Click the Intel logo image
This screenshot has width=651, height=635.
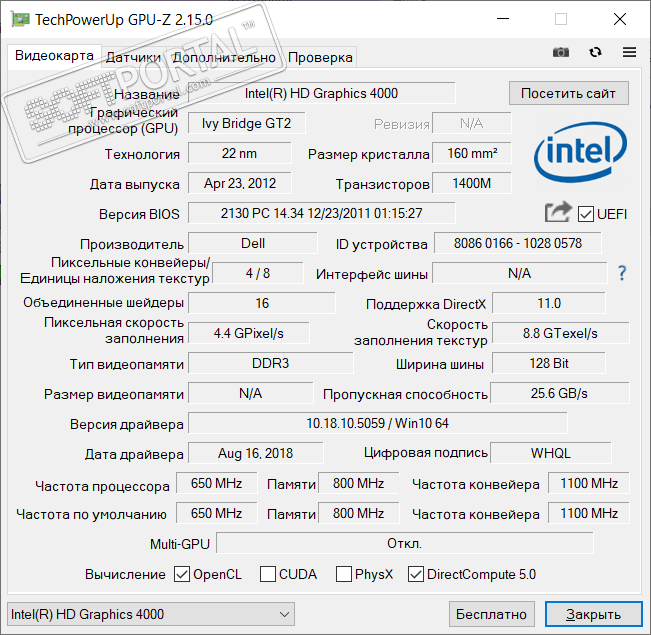(x=580, y=152)
